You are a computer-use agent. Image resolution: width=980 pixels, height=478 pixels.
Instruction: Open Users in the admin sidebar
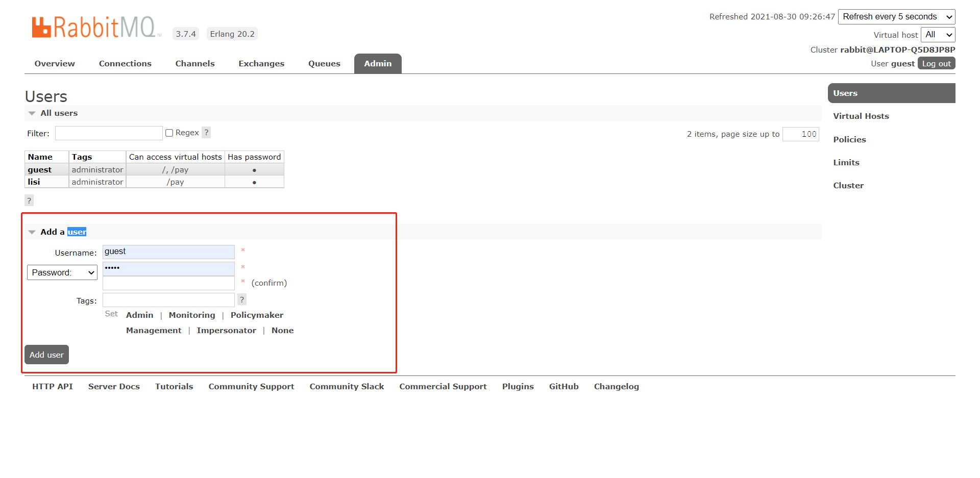(x=891, y=93)
